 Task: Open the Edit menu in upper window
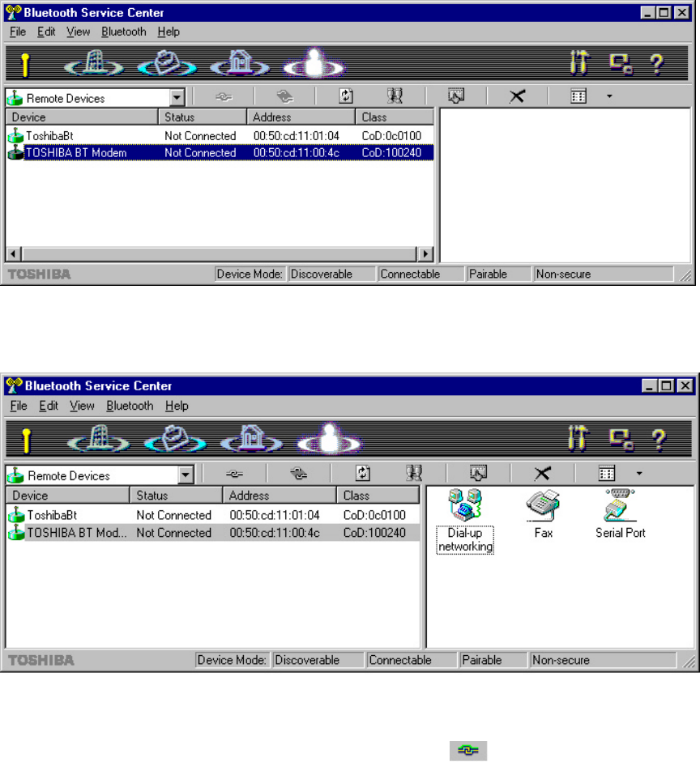tap(46, 32)
